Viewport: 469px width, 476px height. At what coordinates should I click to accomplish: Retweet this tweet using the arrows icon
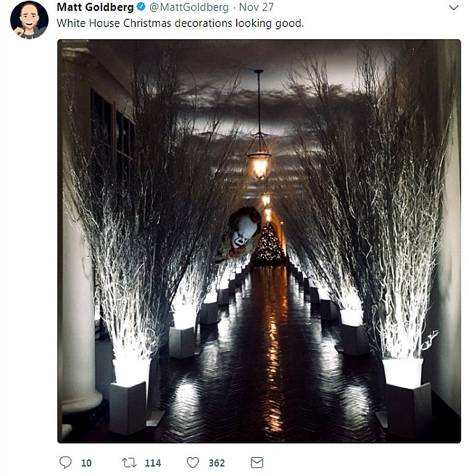(129, 463)
